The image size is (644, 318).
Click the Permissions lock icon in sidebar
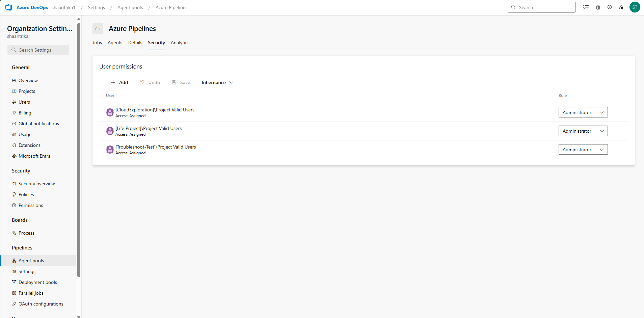14,205
